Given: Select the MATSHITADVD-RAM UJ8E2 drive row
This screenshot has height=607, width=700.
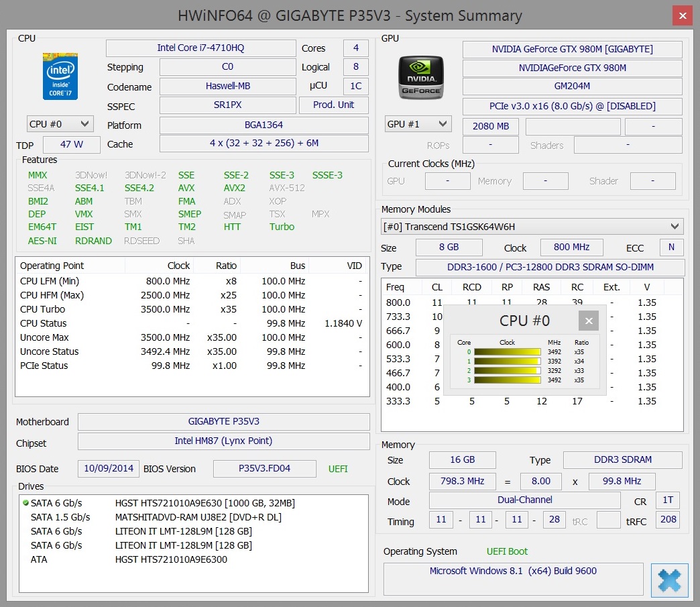Looking at the screenshot, I should tap(193, 517).
